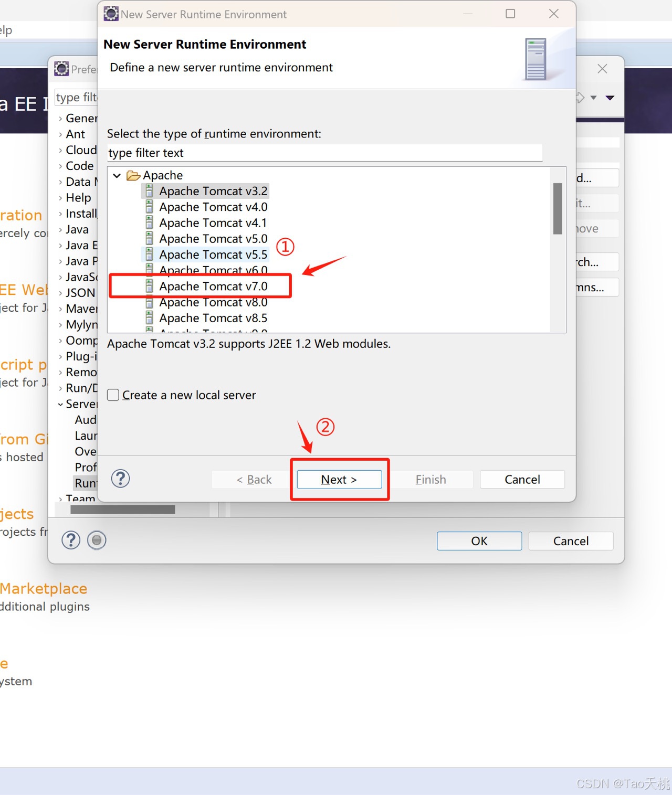The image size is (672, 795).
Task: Click Cancel in the Preferences window
Action: pos(571,541)
